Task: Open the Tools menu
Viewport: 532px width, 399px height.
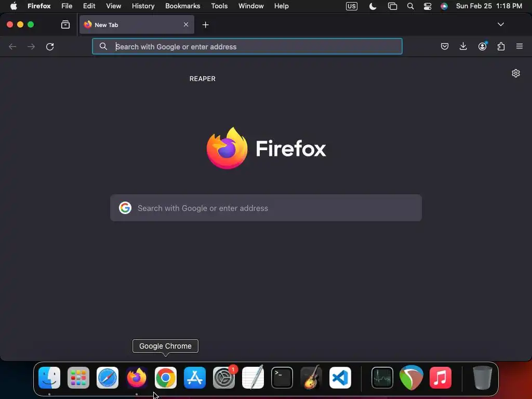Action: pos(219,6)
